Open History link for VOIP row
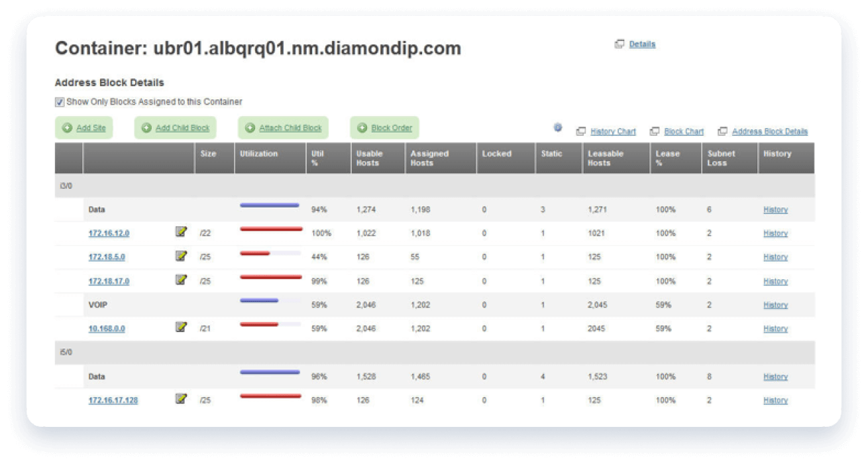 click(775, 305)
